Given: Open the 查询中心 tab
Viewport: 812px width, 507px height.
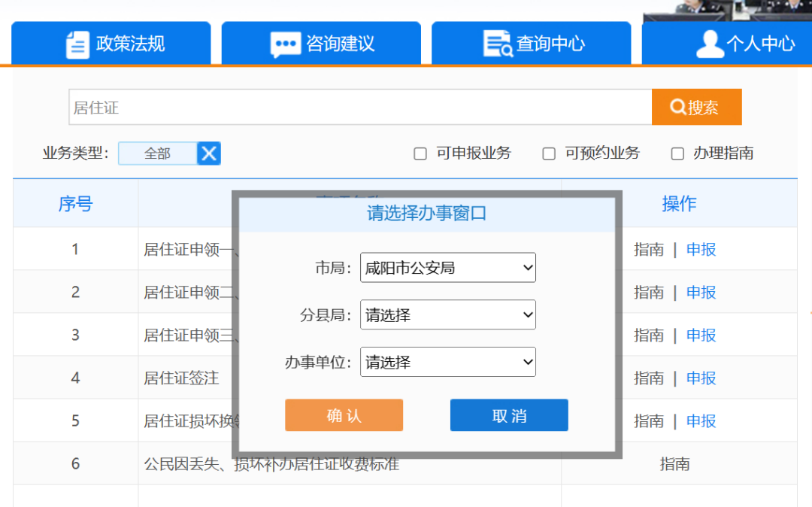Looking at the screenshot, I should coord(532,43).
